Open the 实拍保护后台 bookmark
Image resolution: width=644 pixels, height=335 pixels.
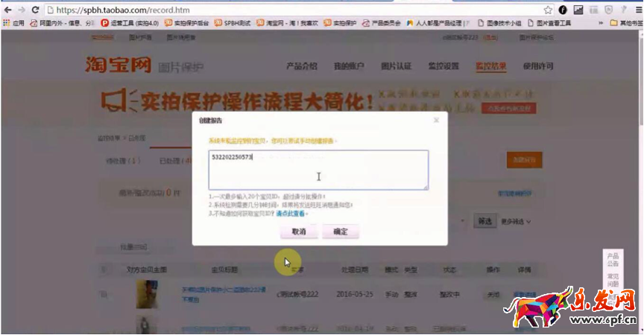(x=187, y=23)
